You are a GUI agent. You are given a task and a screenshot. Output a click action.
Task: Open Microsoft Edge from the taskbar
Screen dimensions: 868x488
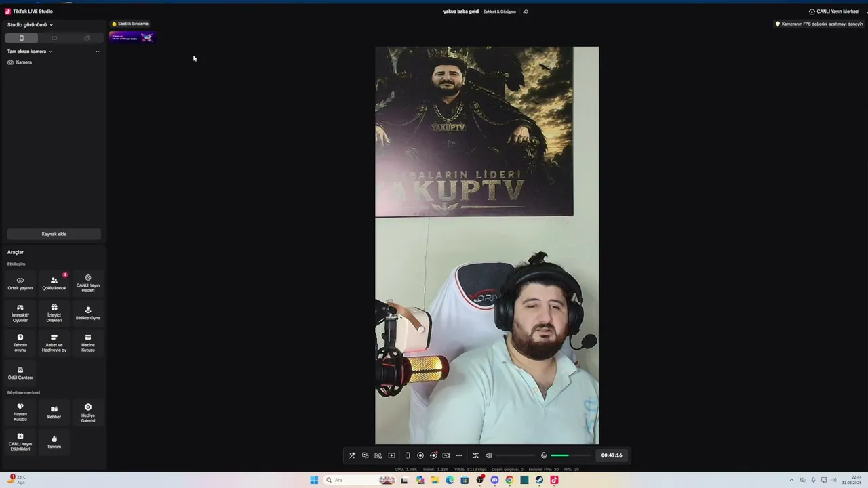click(x=450, y=480)
